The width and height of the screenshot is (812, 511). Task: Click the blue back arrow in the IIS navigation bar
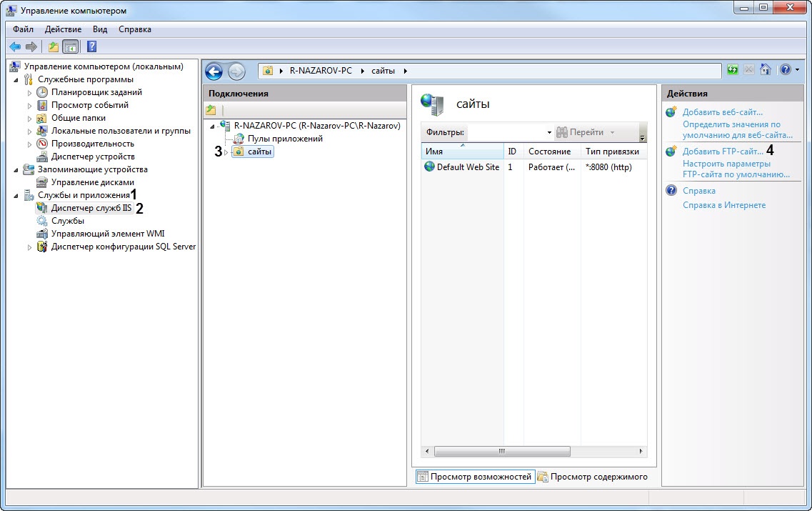click(x=214, y=71)
